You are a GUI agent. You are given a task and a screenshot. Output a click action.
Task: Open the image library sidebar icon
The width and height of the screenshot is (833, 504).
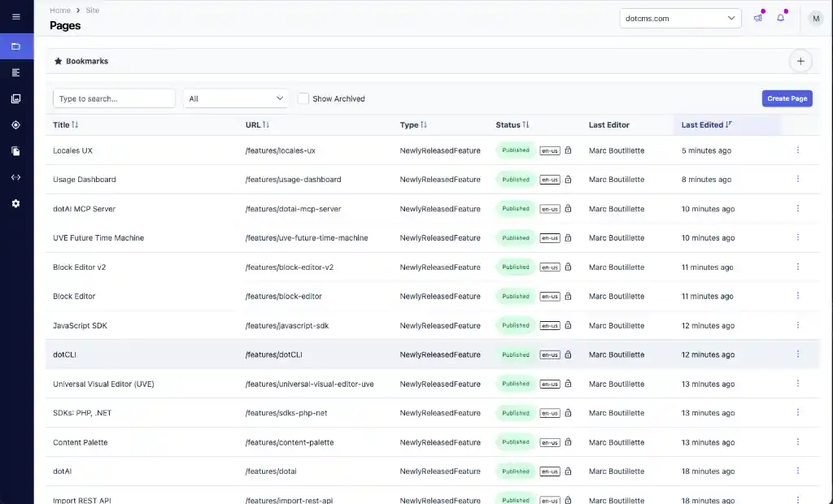[x=16, y=98]
